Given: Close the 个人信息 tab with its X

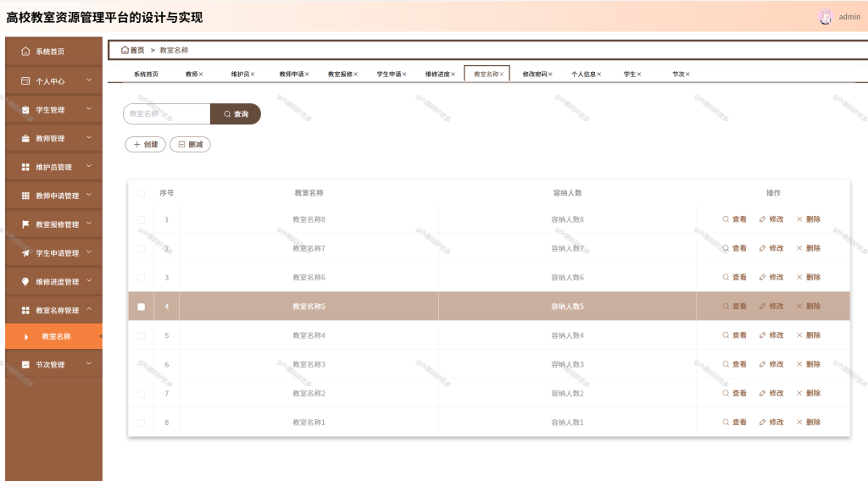Looking at the screenshot, I should (599, 74).
